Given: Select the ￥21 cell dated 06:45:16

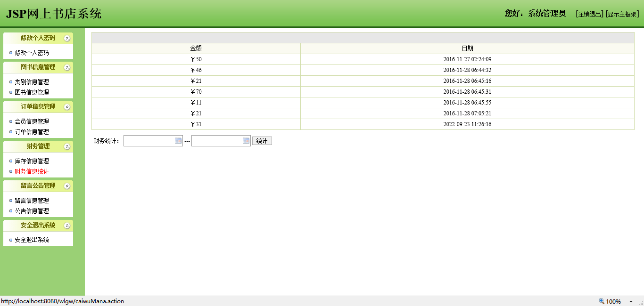Looking at the screenshot, I should (x=196, y=81).
